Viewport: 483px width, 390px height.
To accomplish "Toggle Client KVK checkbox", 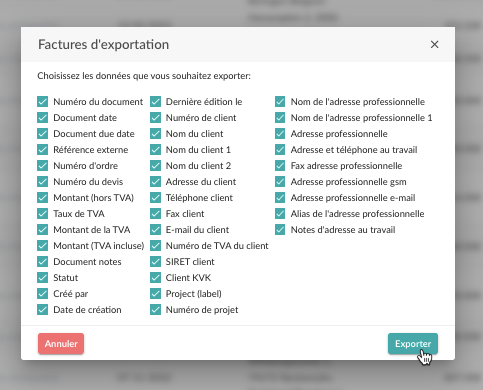I will (155, 278).
